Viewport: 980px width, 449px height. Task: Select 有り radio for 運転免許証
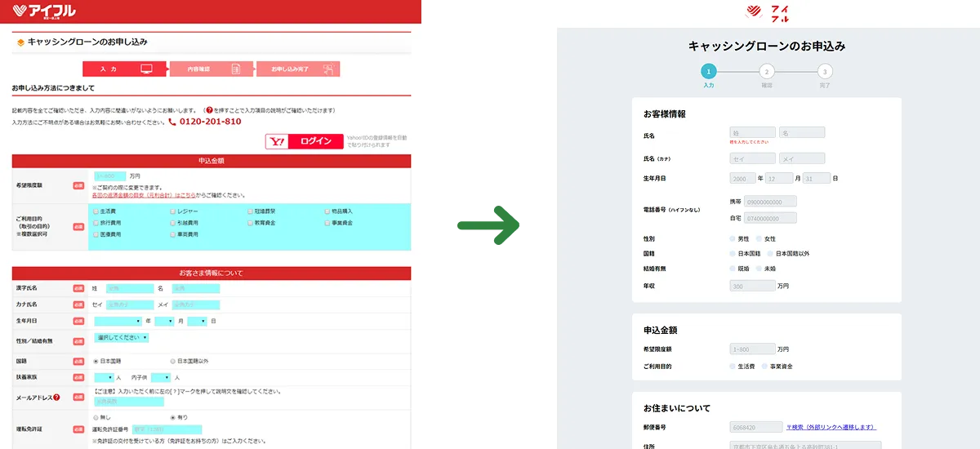pos(172,417)
